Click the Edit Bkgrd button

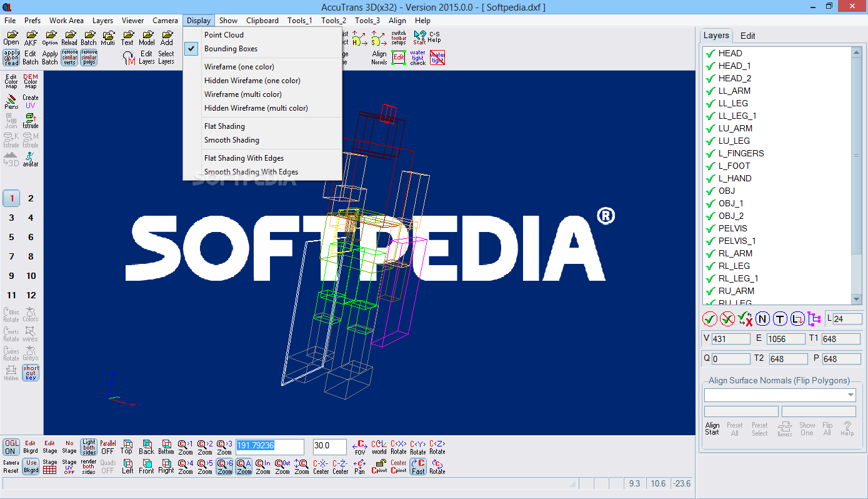(30, 446)
